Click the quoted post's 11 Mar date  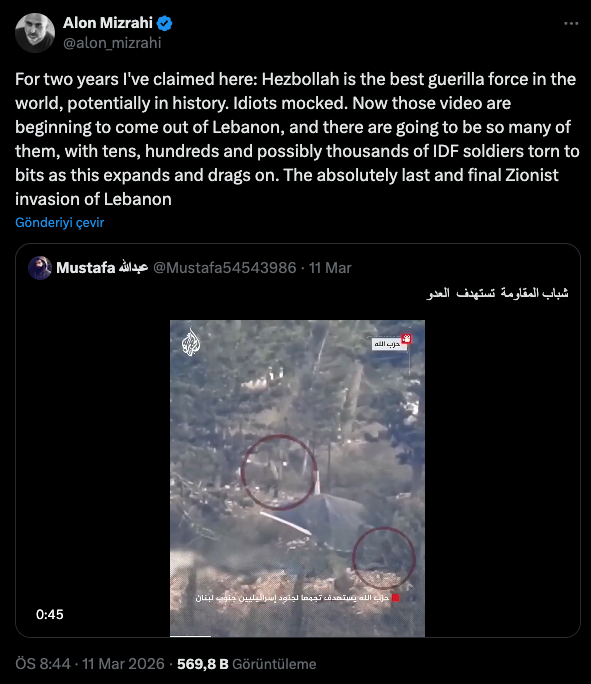330,267
